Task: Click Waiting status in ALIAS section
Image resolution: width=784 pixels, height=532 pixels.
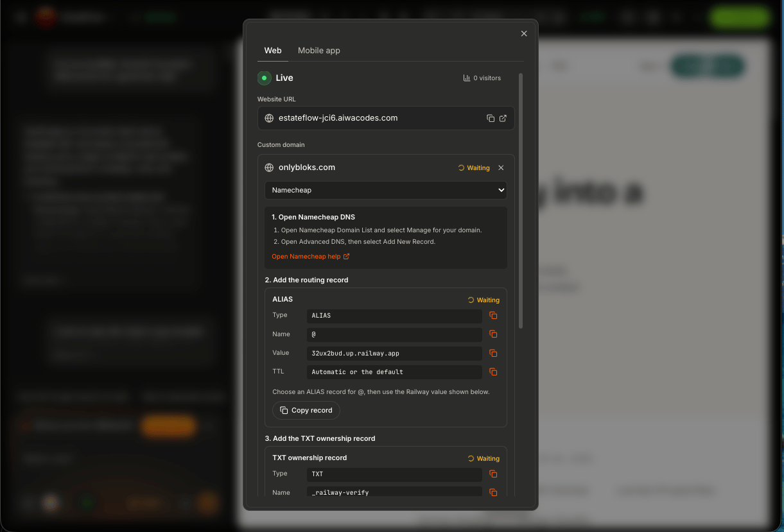Action: click(483, 300)
